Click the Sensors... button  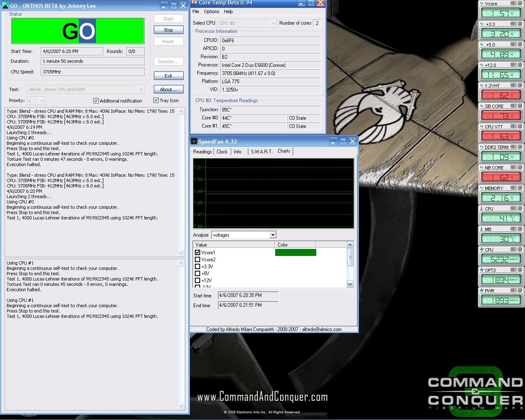point(169,62)
